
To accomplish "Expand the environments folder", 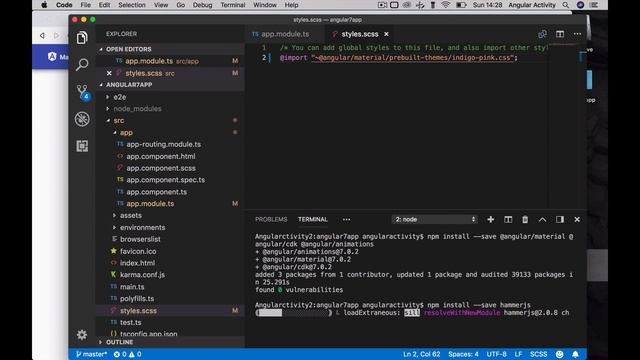I will (x=142, y=228).
